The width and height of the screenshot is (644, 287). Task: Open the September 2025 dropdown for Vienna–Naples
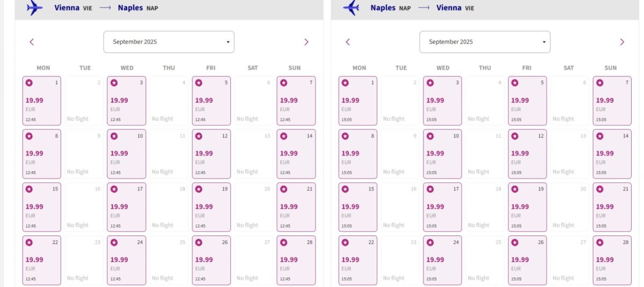pos(169,42)
